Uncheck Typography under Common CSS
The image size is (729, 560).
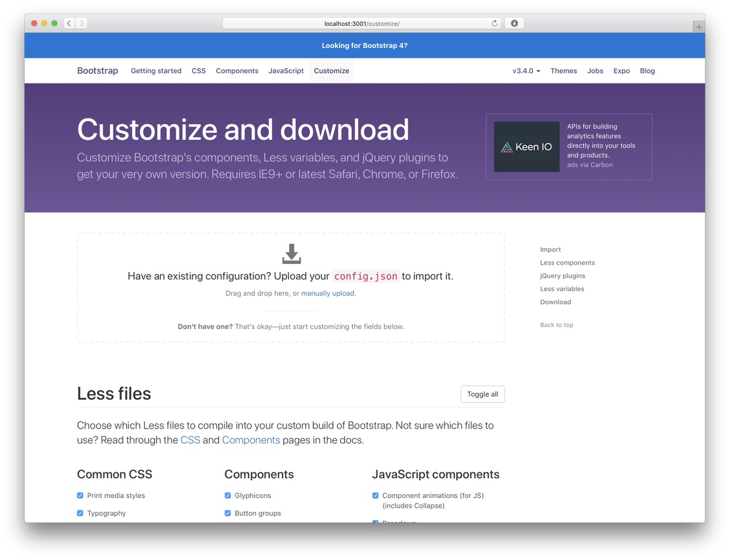pyautogui.click(x=80, y=513)
